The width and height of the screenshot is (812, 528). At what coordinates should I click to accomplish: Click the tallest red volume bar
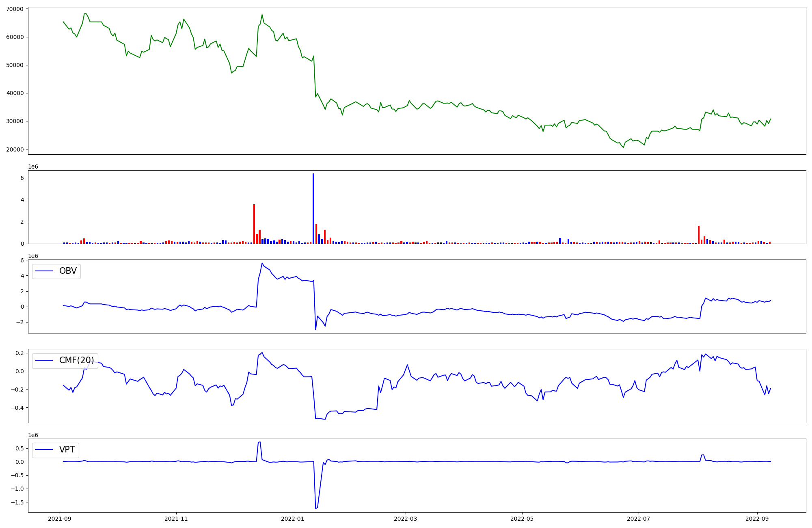[x=254, y=224]
